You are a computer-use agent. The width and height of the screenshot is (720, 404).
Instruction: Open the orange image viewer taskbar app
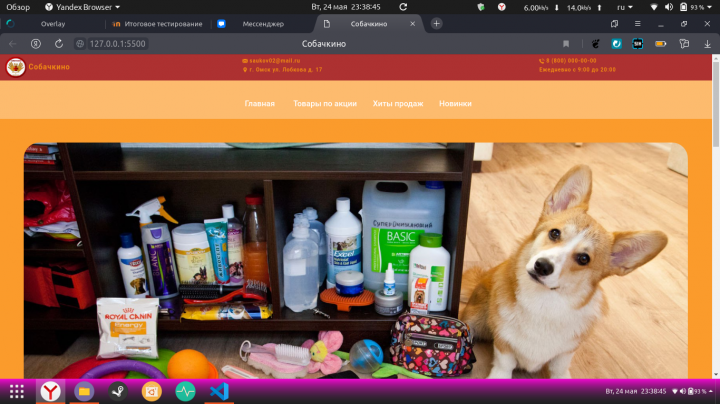152,392
